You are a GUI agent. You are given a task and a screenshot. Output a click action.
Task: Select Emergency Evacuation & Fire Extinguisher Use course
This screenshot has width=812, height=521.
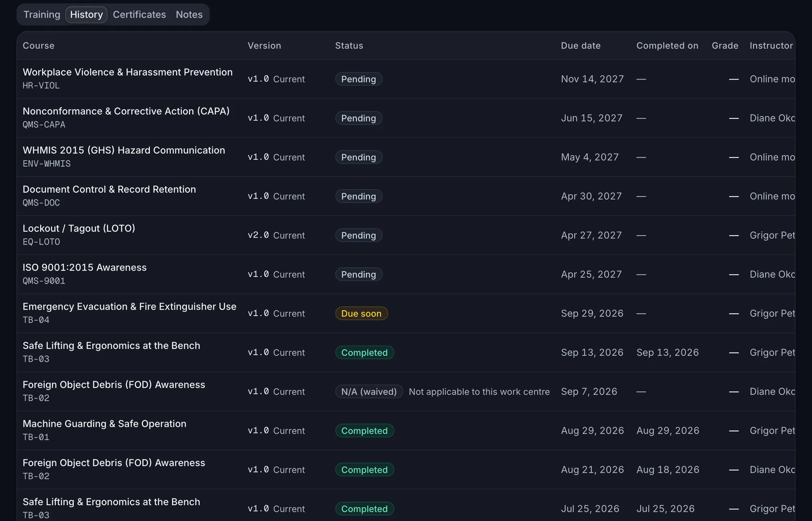pos(130,306)
